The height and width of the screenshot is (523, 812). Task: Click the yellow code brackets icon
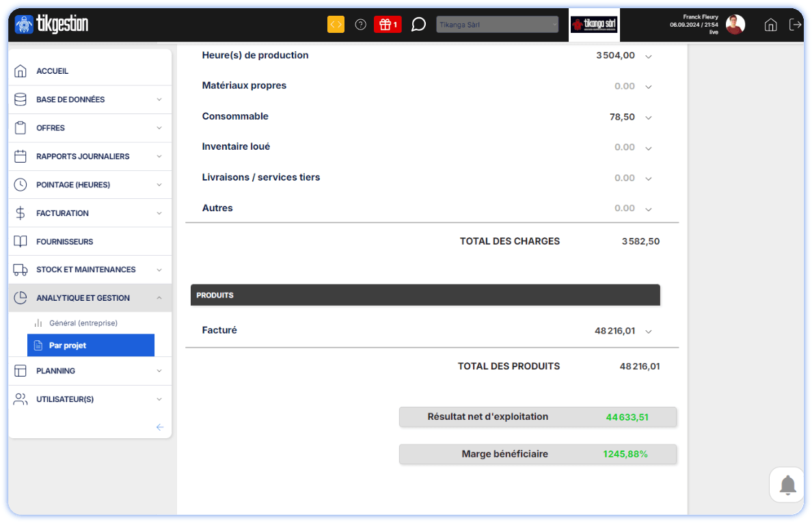click(x=336, y=25)
